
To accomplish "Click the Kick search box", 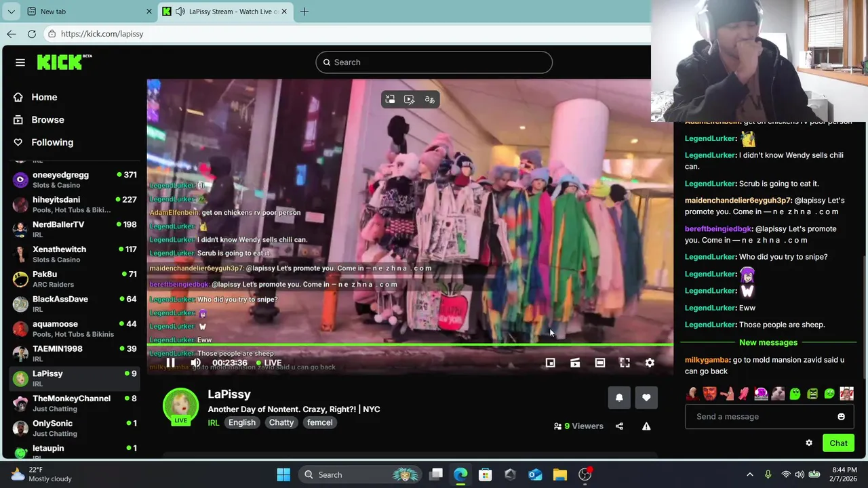I will coord(434,62).
